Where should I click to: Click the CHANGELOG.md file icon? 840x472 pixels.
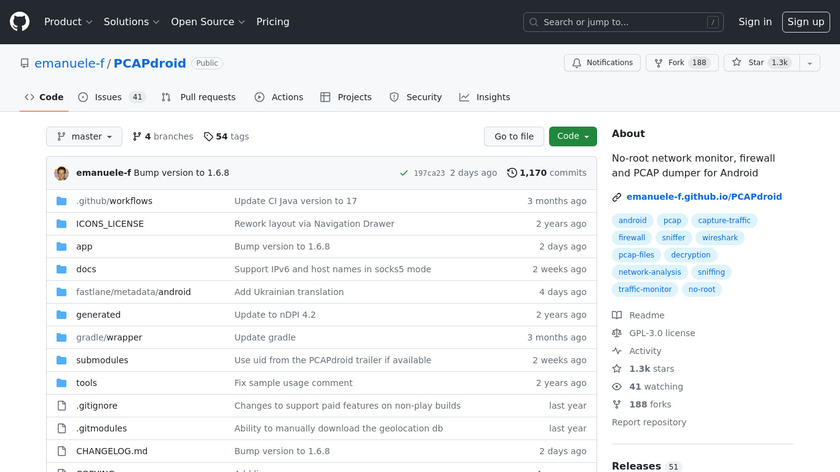coord(62,451)
